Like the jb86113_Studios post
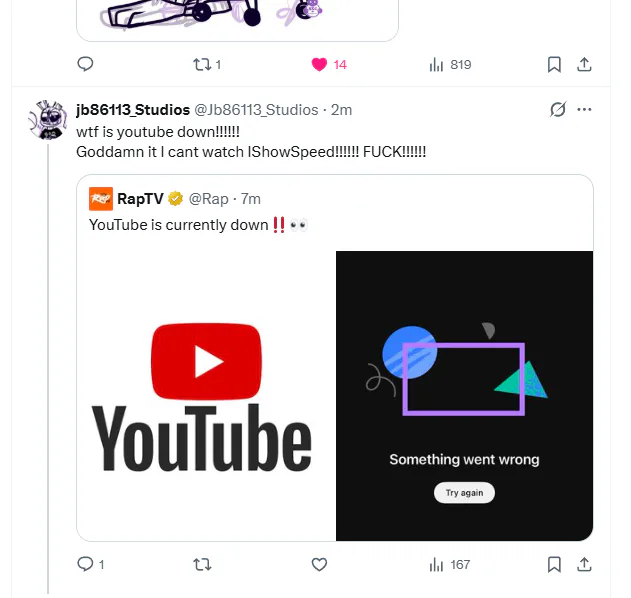631x598 pixels. 319,564
